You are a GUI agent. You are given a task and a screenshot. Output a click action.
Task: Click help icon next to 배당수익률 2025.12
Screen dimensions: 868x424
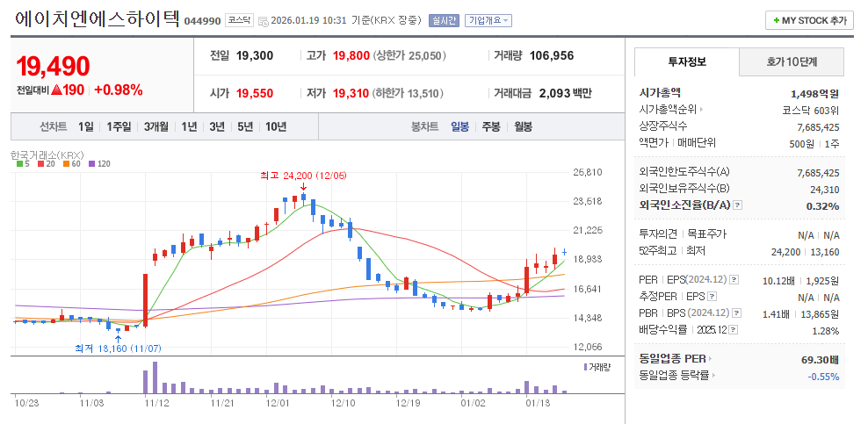(x=733, y=330)
